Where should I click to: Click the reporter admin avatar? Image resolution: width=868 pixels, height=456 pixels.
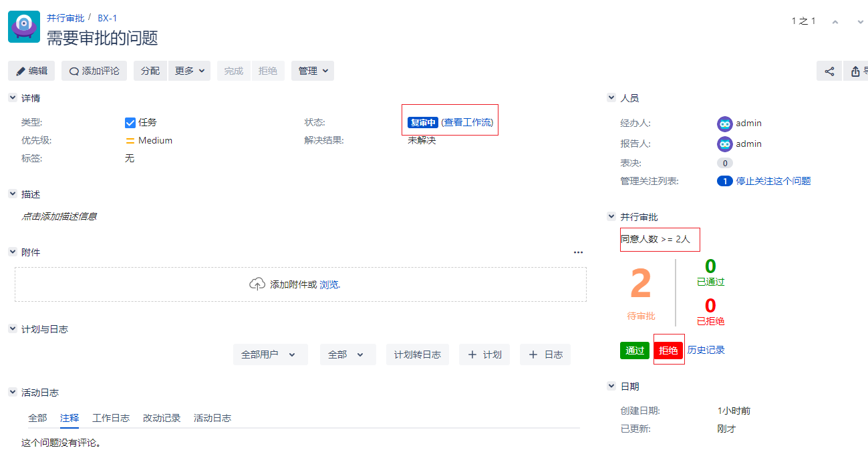click(724, 144)
